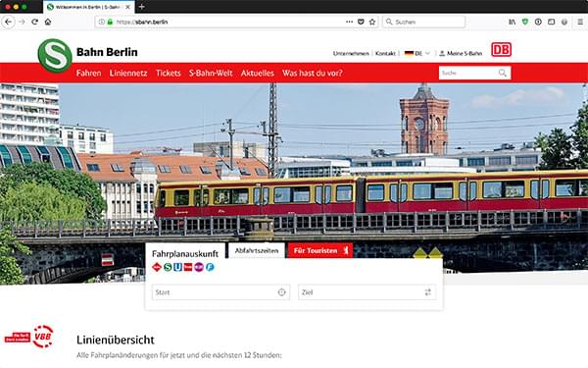
Task: Click the Linienübersicht heading
Action: tap(116, 340)
